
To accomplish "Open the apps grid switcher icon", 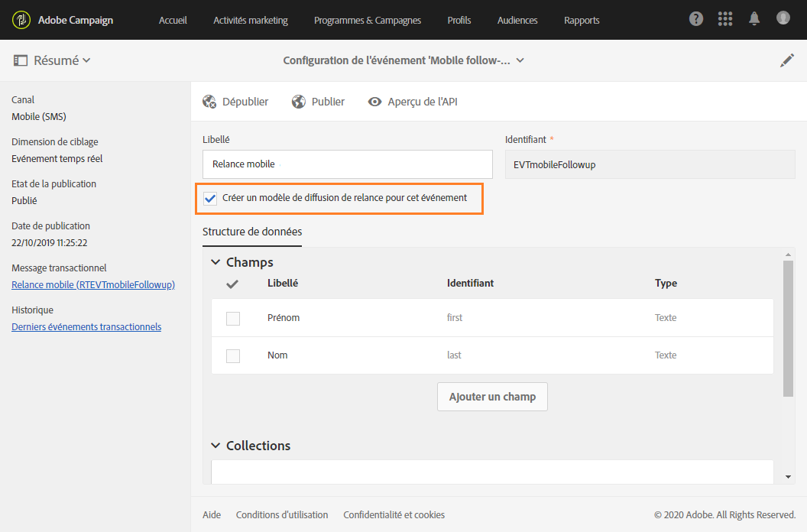I will [x=725, y=19].
